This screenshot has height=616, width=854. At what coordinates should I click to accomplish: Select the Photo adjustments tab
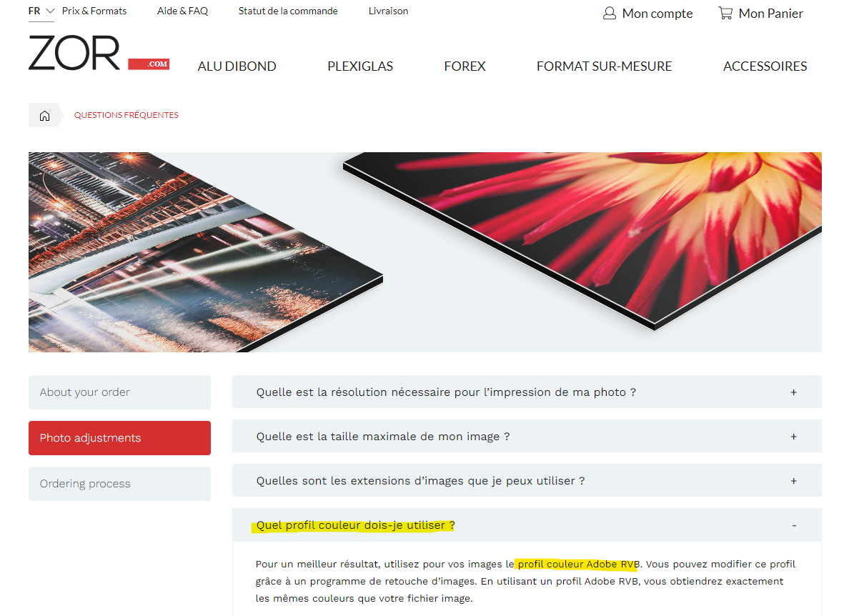click(120, 438)
